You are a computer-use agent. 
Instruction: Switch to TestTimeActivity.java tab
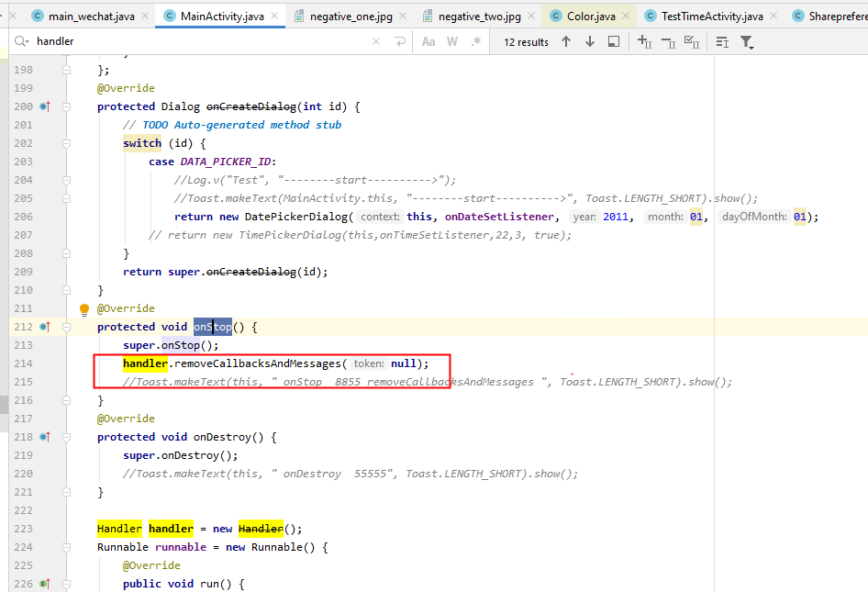point(712,16)
